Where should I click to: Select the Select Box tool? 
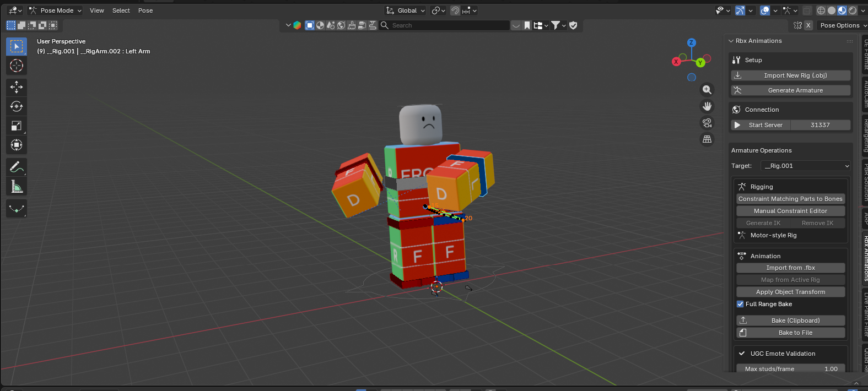point(17,46)
